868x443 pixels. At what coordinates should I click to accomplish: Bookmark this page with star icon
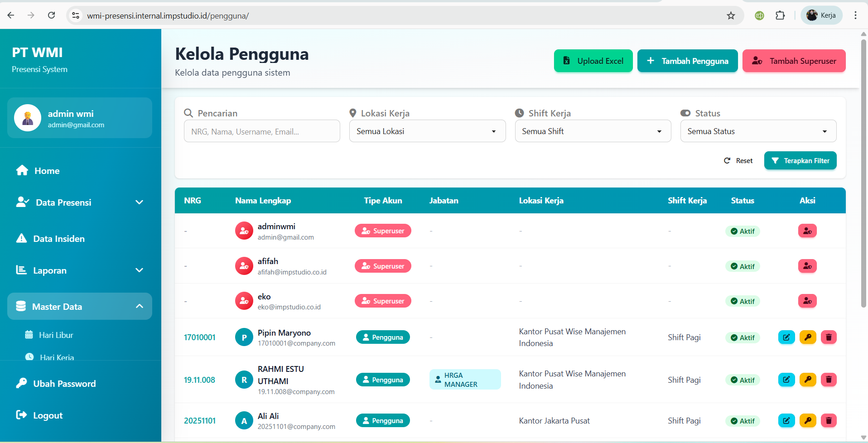(x=731, y=16)
